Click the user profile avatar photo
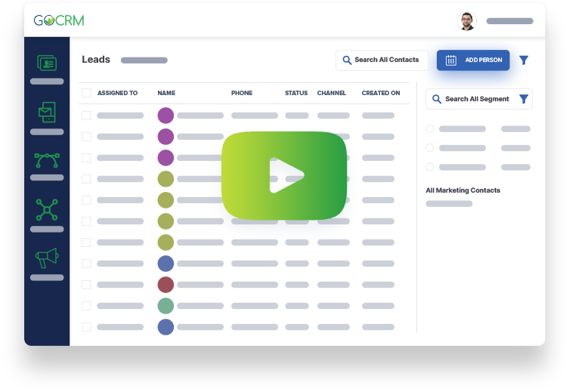Viewport: 569px width, 392px height. (467, 21)
